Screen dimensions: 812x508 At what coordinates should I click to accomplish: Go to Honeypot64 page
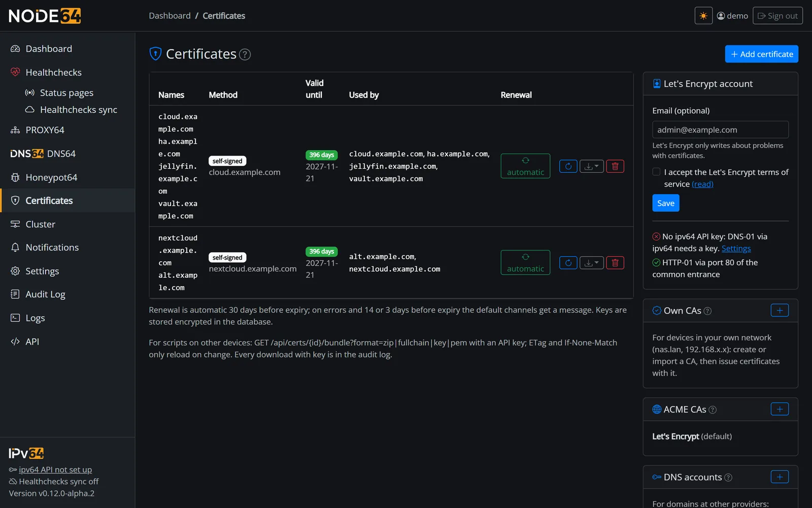point(67,177)
